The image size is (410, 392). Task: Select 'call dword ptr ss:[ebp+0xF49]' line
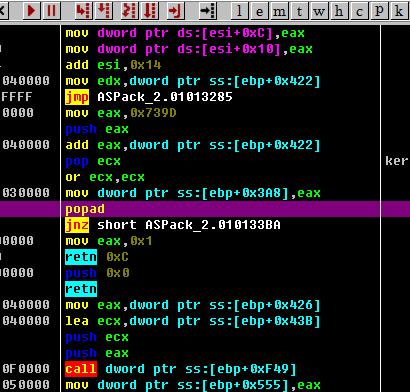[181, 369]
